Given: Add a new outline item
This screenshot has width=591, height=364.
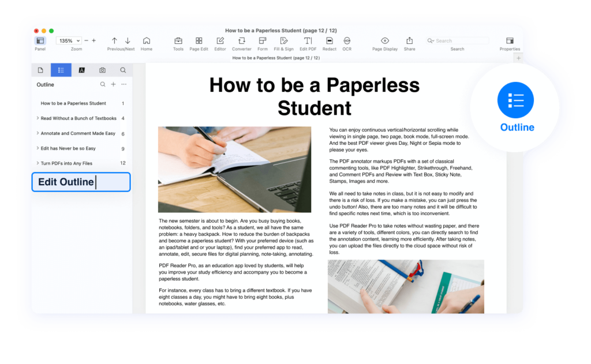Looking at the screenshot, I should pos(113,84).
